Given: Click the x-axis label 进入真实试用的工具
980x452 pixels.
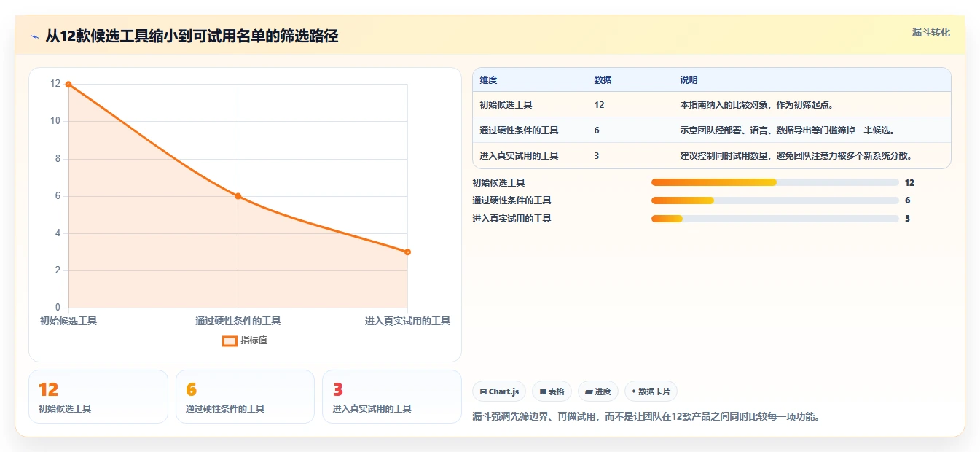Looking at the screenshot, I should click(407, 321).
